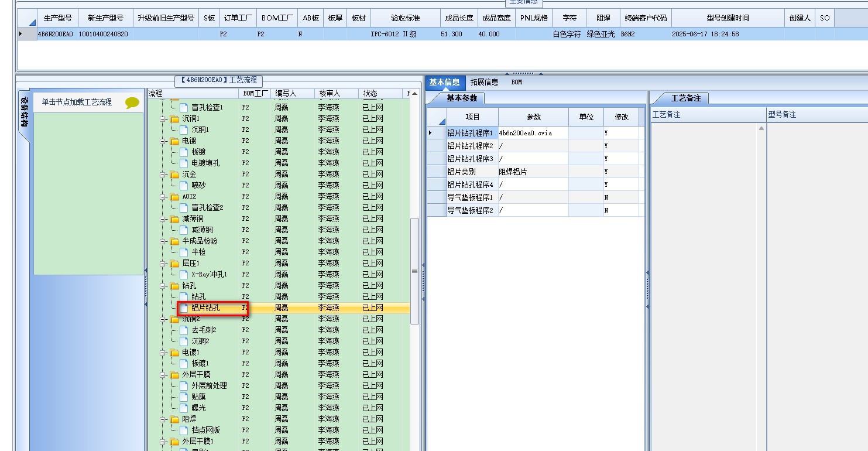The height and width of the screenshot is (451, 868).
Task: Click the 电镀 folder icon
Action: click(174, 141)
